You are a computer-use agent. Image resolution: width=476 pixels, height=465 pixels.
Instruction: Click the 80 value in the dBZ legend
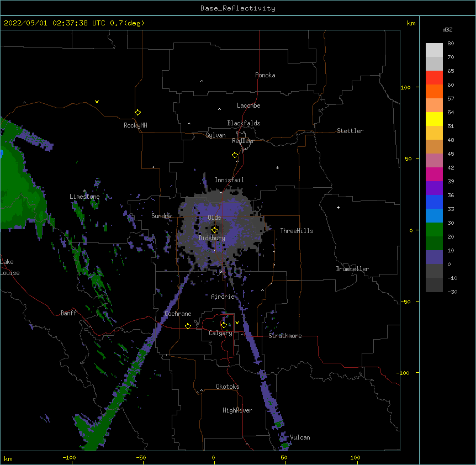click(x=451, y=44)
